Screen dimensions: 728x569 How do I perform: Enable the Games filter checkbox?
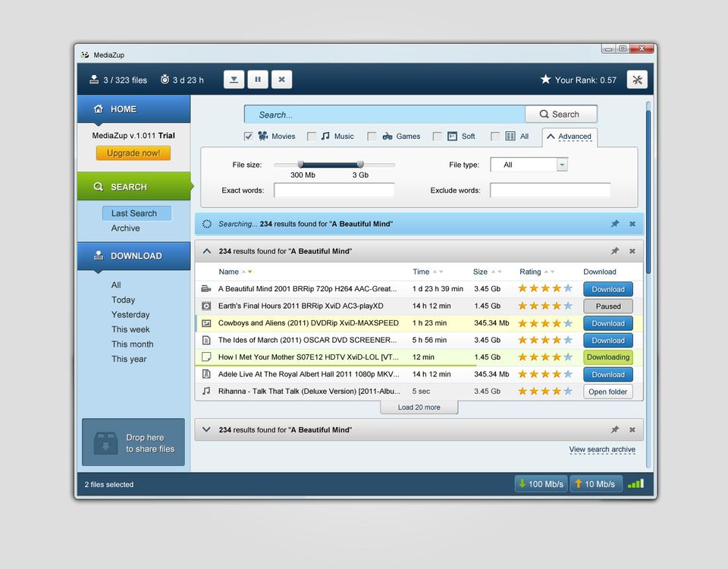[x=372, y=136]
